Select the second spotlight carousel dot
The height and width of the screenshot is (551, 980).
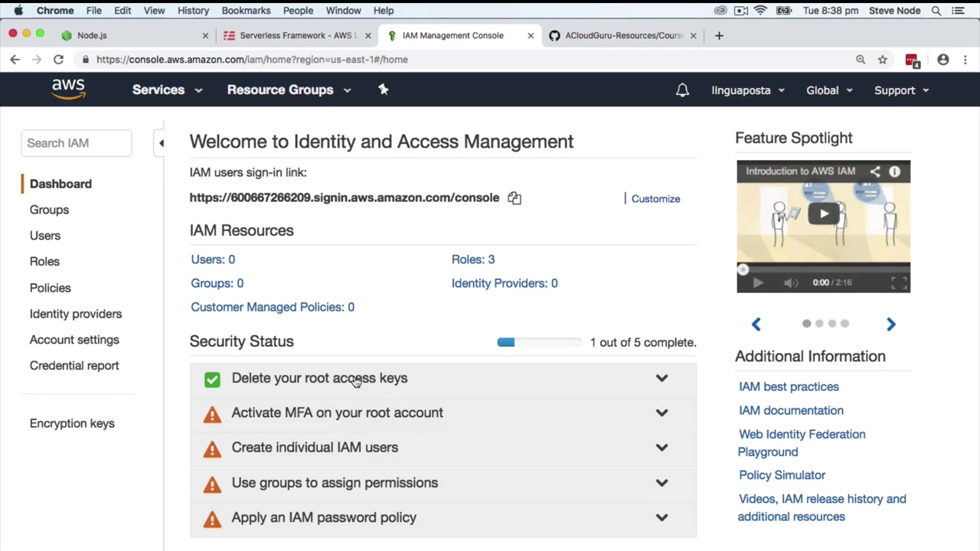(x=819, y=324)
